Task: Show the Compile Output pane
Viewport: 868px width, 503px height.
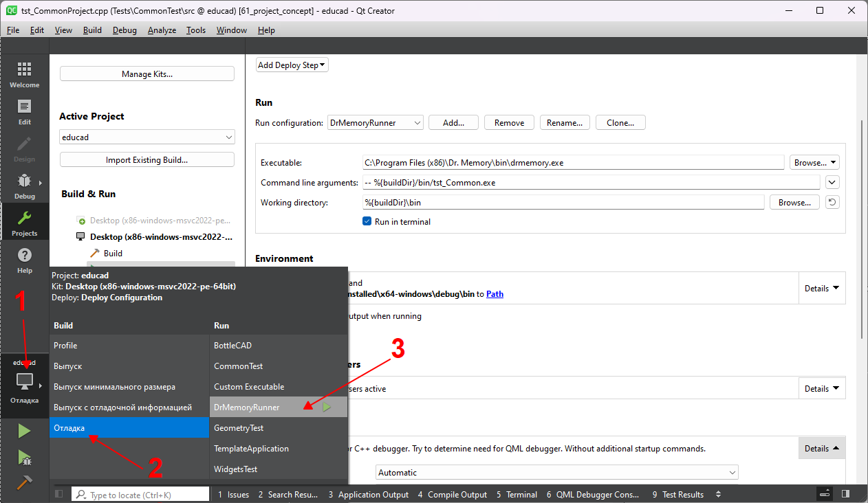Action: [452, 494]
